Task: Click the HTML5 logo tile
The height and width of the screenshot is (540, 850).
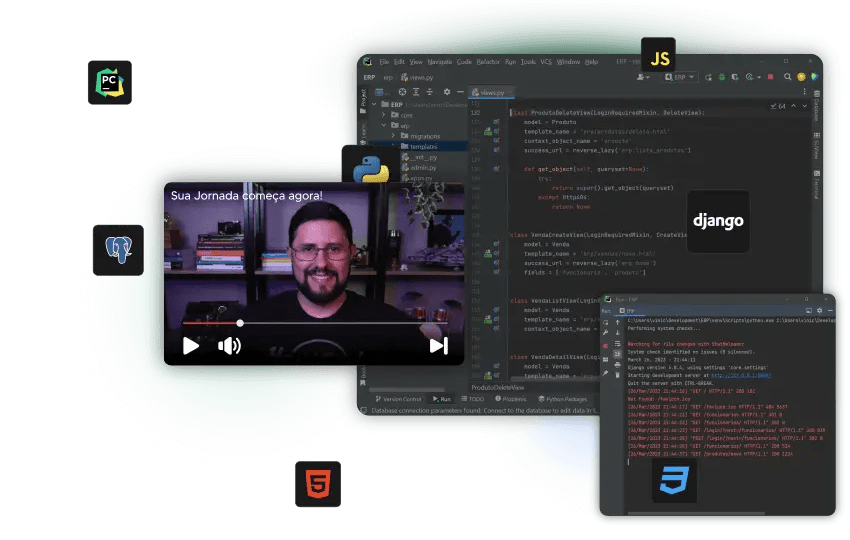Action: (x=318, y=484)
